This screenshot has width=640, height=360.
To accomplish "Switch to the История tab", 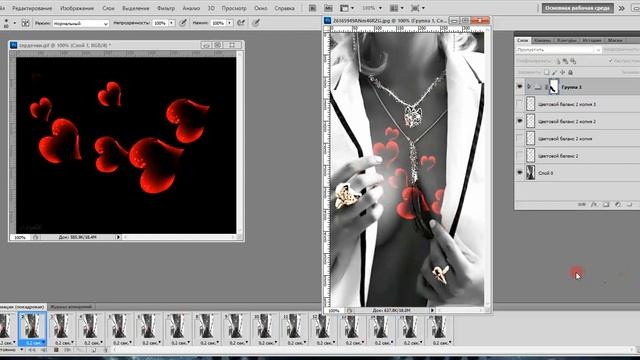I will pos(592,40).
